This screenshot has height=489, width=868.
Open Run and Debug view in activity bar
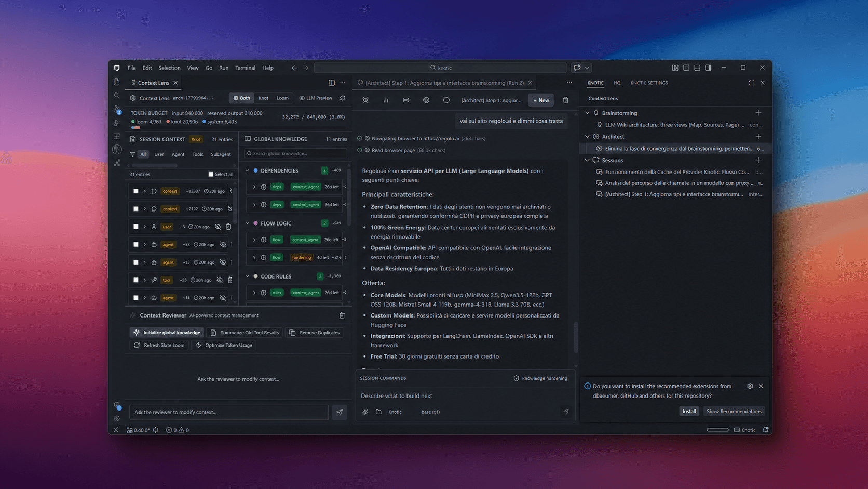point(117,123)
